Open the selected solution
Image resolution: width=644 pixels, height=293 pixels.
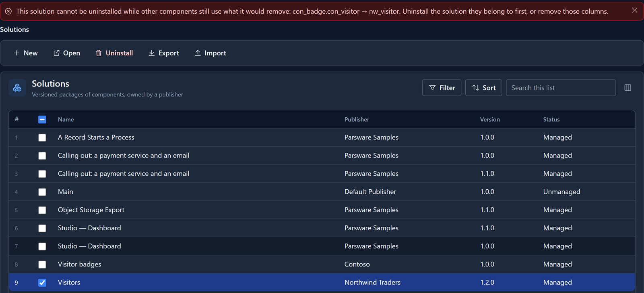[x=67, y=53]
